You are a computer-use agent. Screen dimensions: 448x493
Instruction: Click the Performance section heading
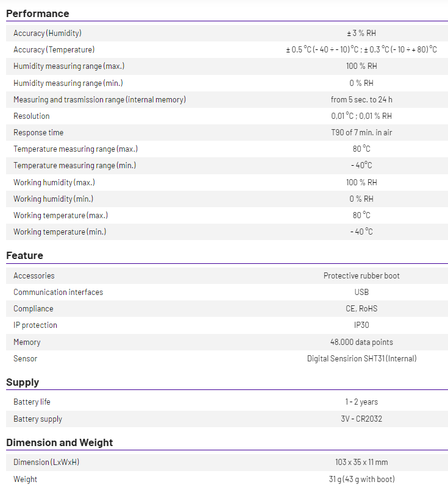[37, 13]
